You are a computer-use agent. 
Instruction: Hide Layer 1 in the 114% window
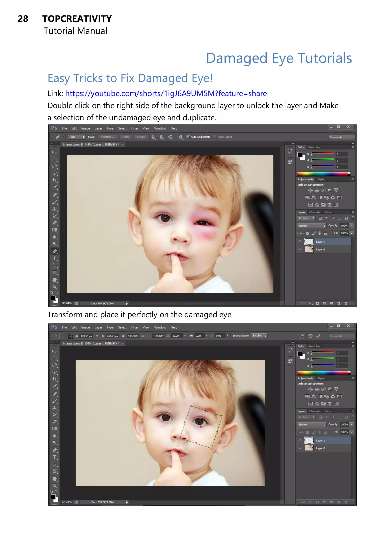point(300,242)
